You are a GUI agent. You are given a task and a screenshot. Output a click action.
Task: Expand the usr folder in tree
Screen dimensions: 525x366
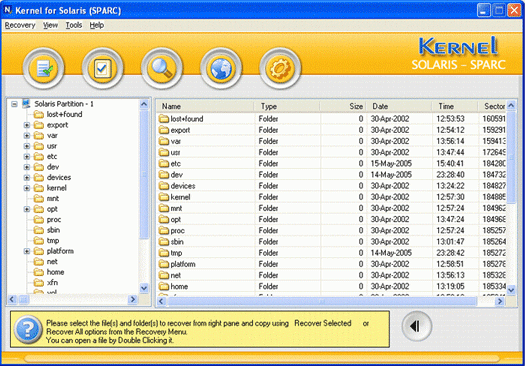(27, 146)
